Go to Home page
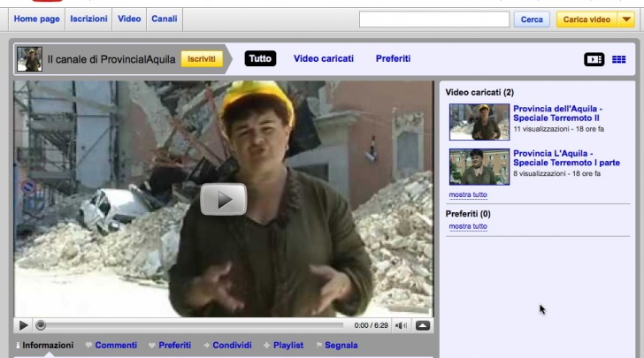Screen dimensions: 644x358 [36, 19]
